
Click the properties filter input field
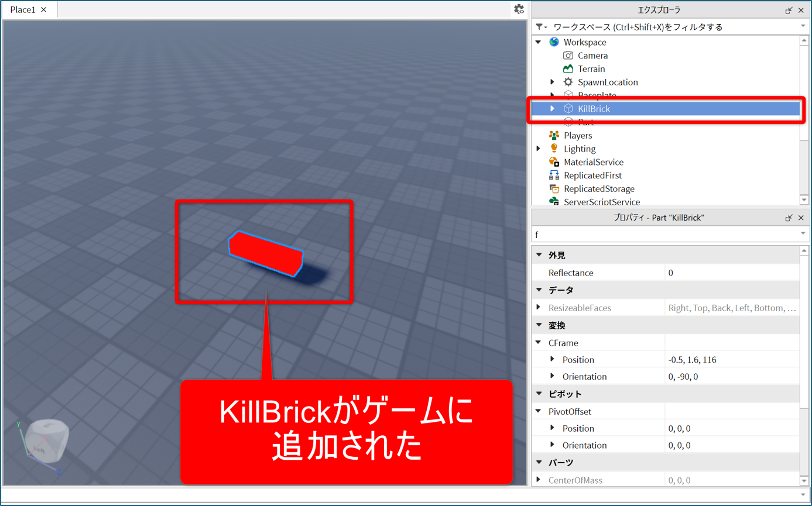[x=664, y=235]
